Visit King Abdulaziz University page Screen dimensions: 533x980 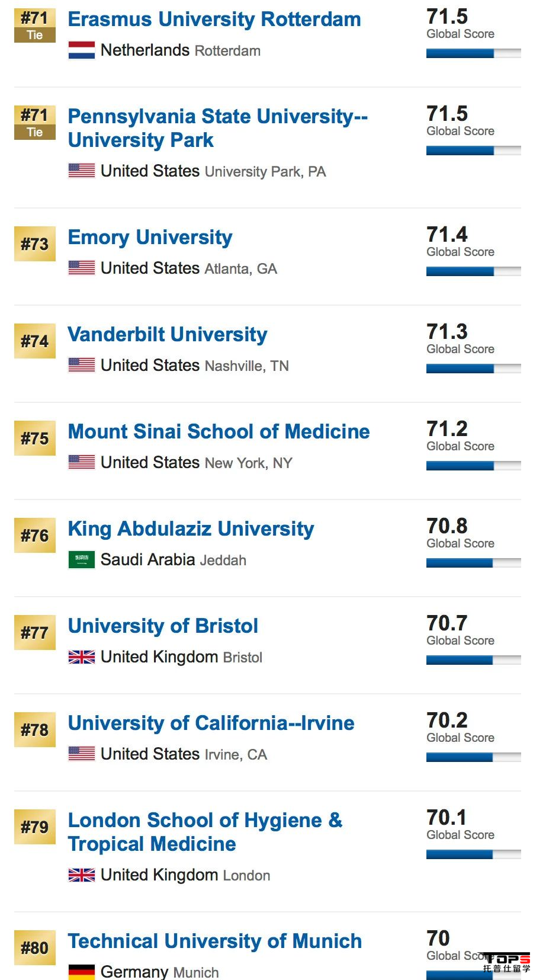point(191,529)
